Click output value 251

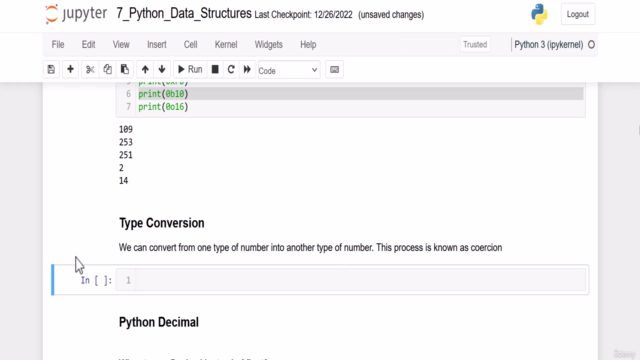pyautogui.click(x=126, y=155)
